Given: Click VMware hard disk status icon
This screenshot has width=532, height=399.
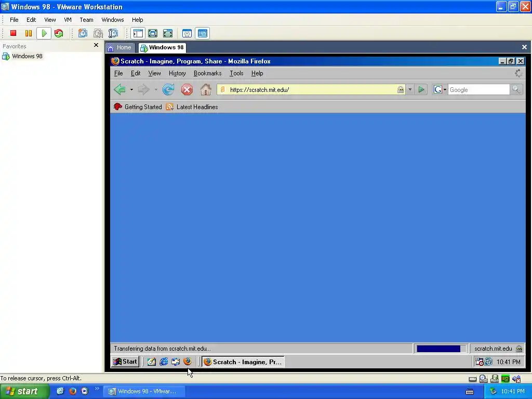Looking at the screenshot, I should pyautogui.click(x=472, y=379).
